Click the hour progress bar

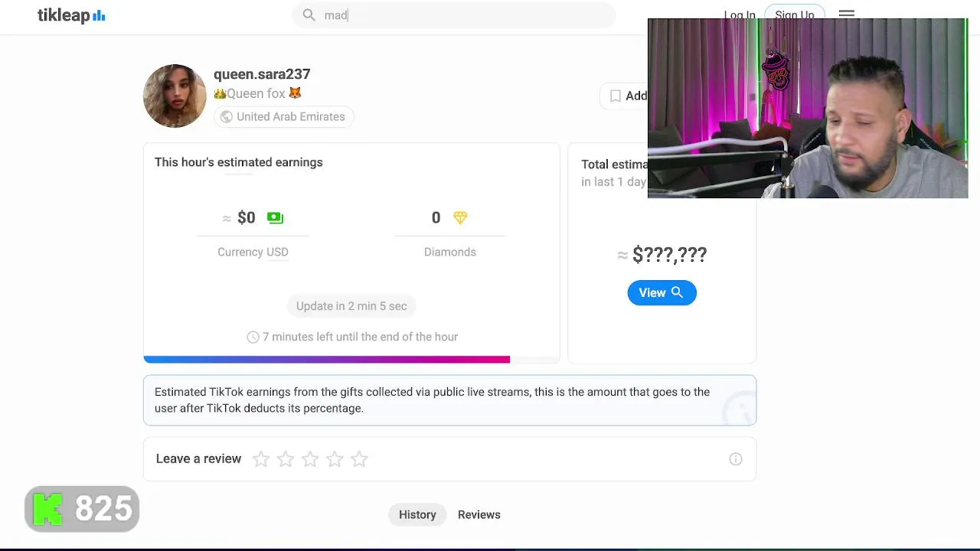[x=351, y=359]
